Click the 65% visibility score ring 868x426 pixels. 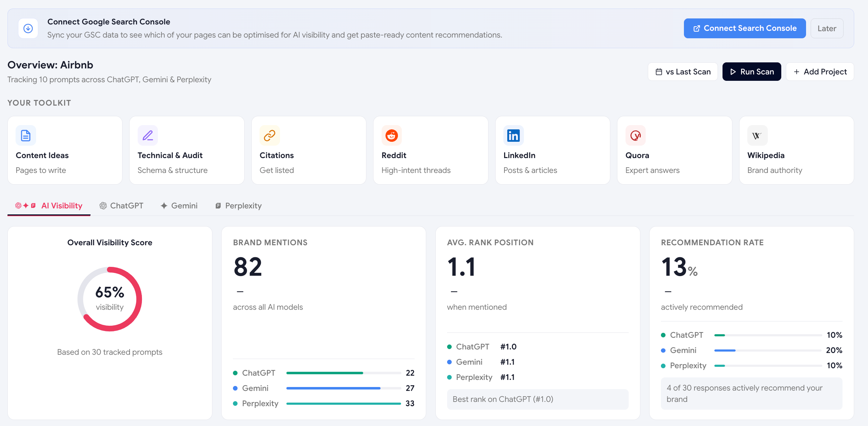[x=110, y=299]
